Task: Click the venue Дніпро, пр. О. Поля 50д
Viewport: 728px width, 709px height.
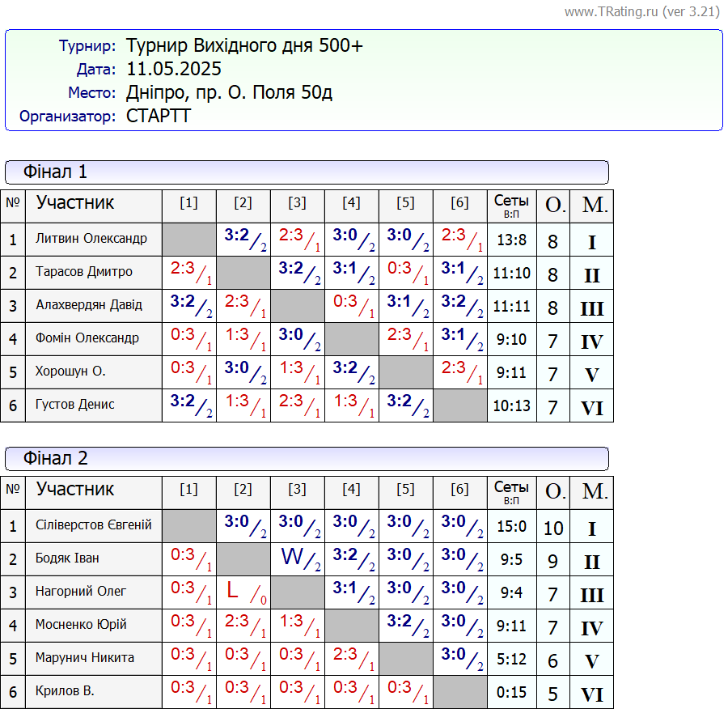Action: pos(229,92)
